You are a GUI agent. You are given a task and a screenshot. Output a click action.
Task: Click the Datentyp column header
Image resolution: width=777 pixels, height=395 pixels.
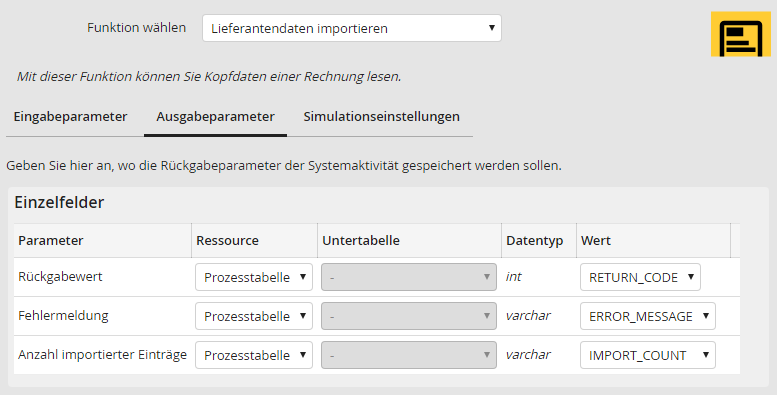pos(535,240)
